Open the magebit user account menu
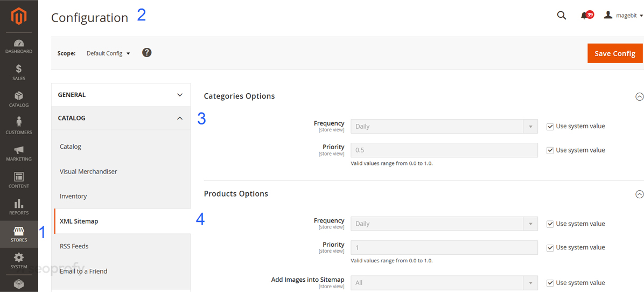 click(623, 15)
